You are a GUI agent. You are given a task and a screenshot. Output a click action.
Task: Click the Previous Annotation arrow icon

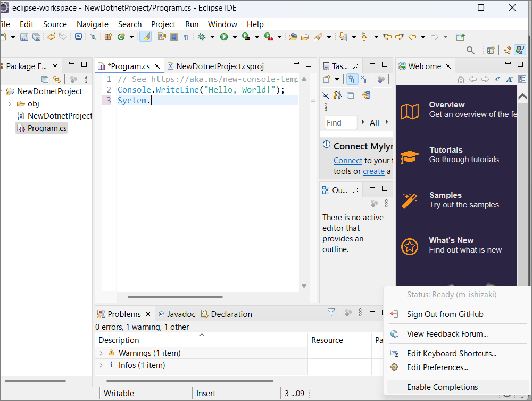point(365,37)
